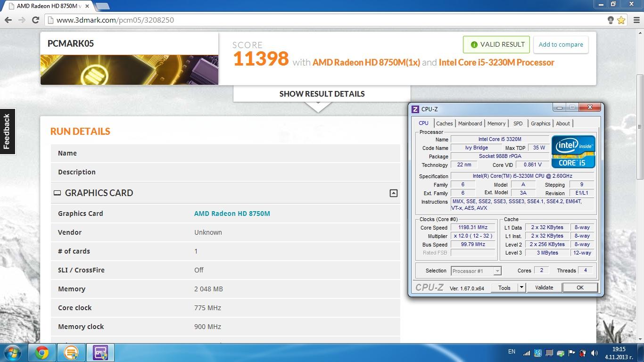Image resolution: width=644 pixels, height=362 pixels.
Task: Click the page vertical scrollbar thumb
Action: click(x=640, y=127)
